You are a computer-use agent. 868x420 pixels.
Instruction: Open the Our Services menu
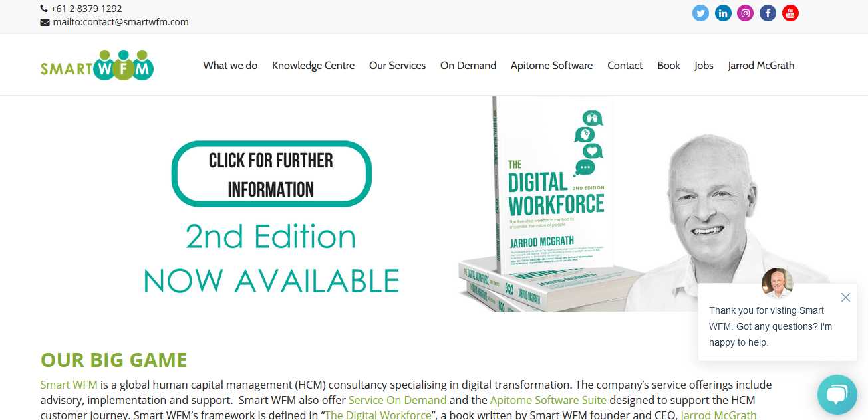[x=397, y=65]
